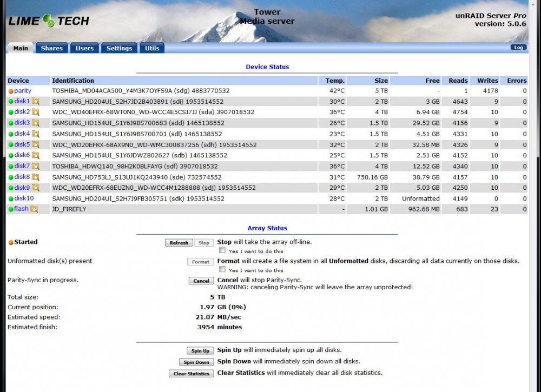Image resolution: width=541 pixels, height=392 pixels.
Task: Click the 'Unformatted disk(s) present' message
Action: tap(50, 261)
